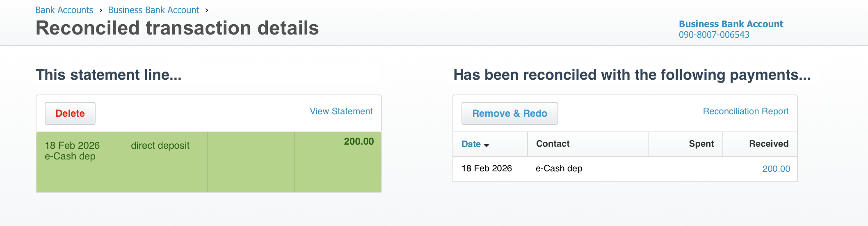868x226 pixels.
Task: Click the bold Business Bank Account title
Action: [731, 24]
